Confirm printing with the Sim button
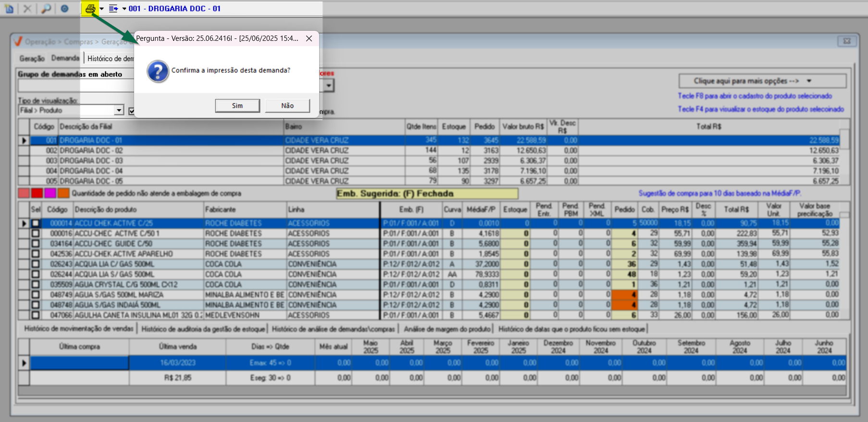Viewport: 868px width, 422px height. tap(237, 106)
